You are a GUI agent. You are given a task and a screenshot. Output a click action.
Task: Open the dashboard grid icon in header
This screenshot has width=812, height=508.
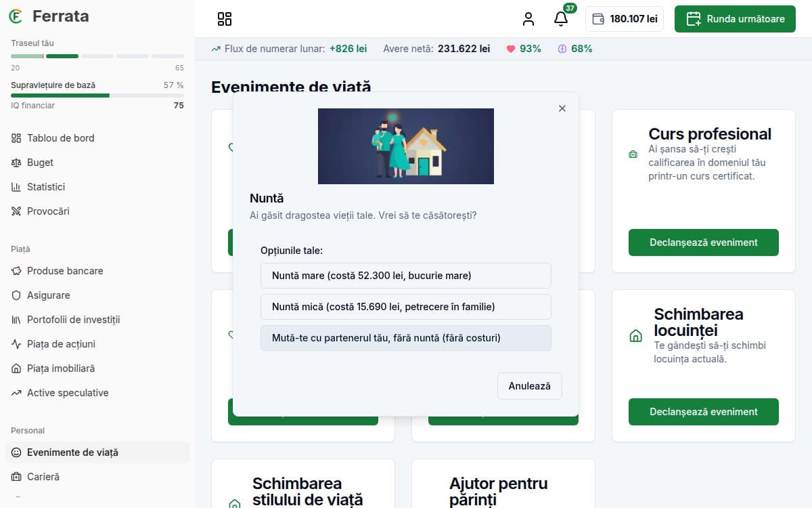click(225, 19)
